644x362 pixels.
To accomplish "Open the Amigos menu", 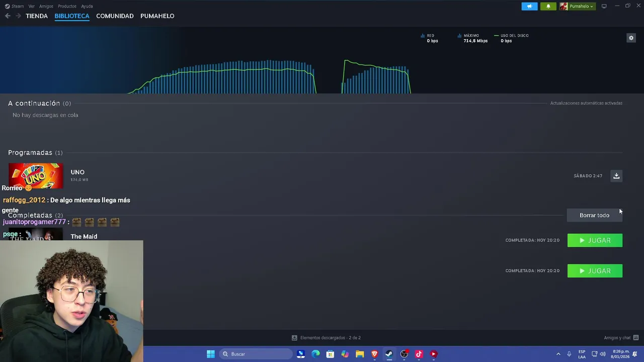I will [x=46, y=6].
